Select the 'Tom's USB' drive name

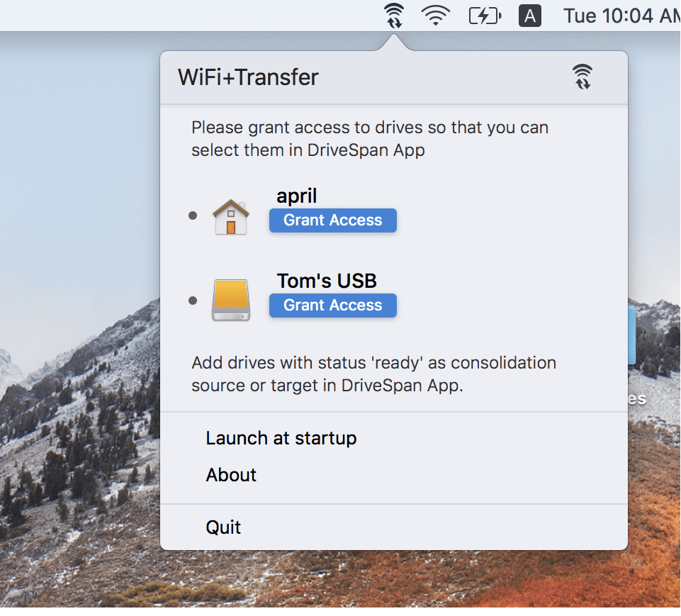tap(327, 281)
